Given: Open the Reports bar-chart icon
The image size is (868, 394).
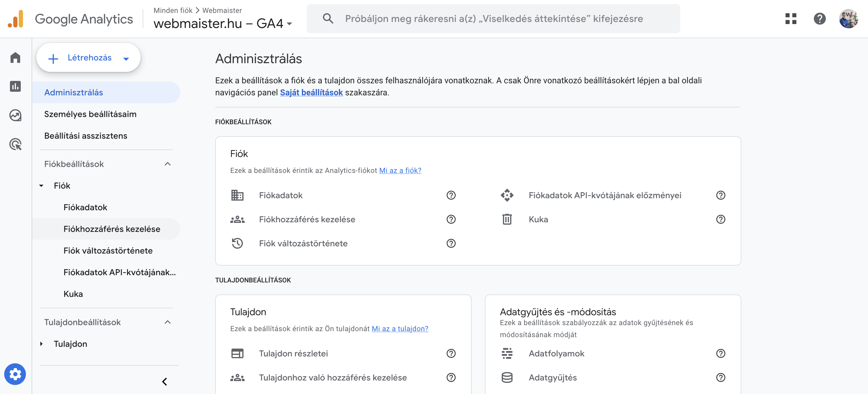Looking at the screenshot, I should click(15, 86).
